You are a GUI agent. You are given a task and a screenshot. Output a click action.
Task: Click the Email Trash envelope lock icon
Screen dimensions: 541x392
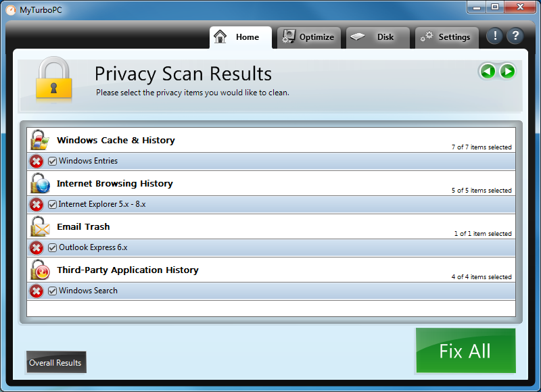coord(40,226)
